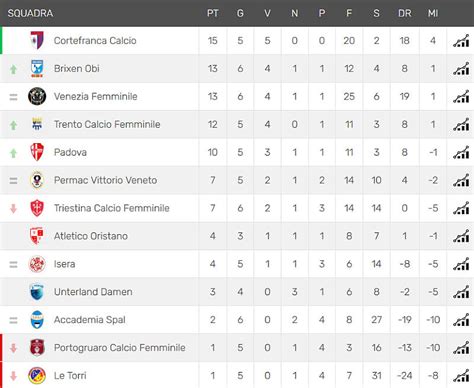Click the stats chart icon for Venezia Femminile
Image resolution: width=474 pixels, height=388 pixels.
(461, 97)
